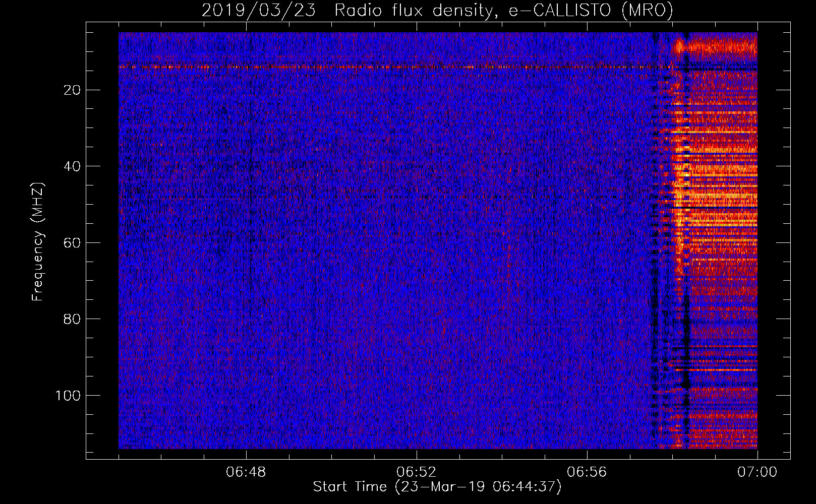Click the 06:56 time tick label
The height and width of the screenshot is (504, 816).
587,472
